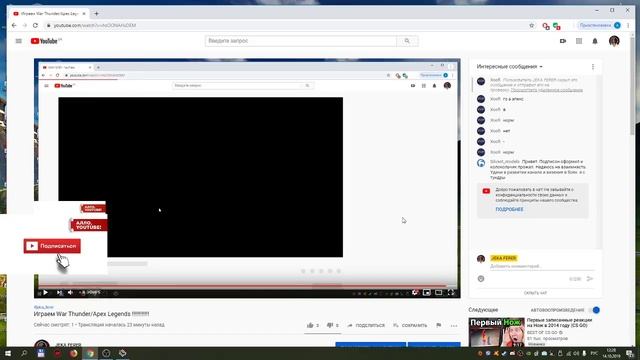Send the chat message arrow icon
The height and width of the screenshot is (360, 640).
(590, 279)
